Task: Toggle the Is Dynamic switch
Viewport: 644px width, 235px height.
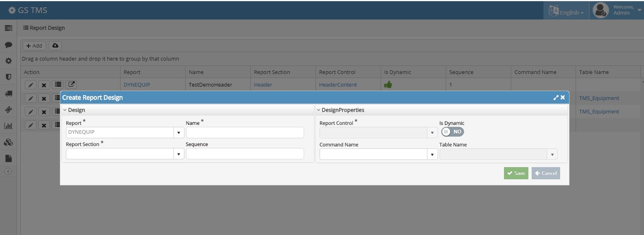Action: 452,132
